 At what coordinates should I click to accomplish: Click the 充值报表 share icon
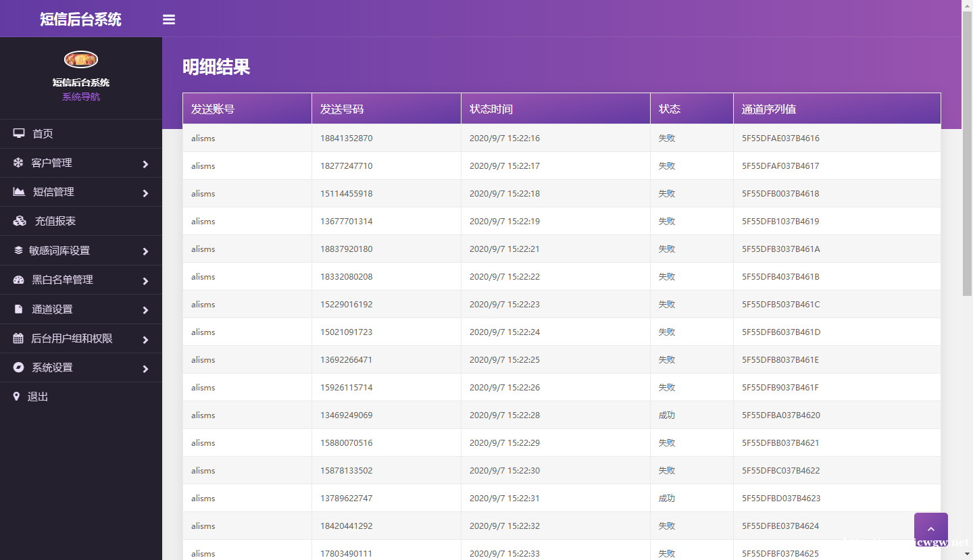18,221
